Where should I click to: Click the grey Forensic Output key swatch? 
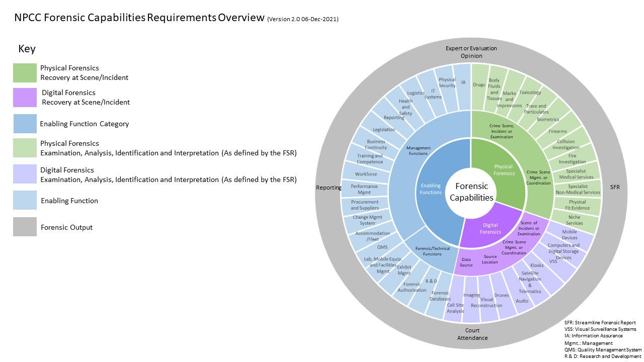click(x=25, y=227)
